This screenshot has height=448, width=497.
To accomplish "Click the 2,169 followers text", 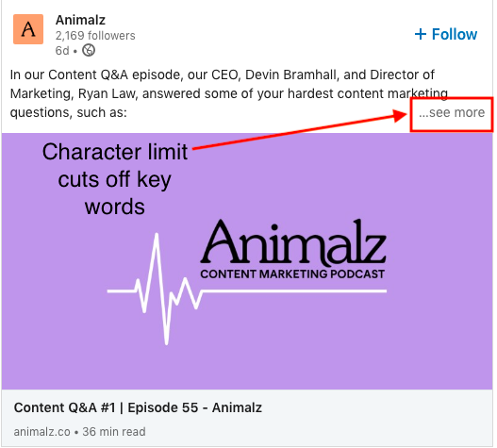I will point(95,36).
